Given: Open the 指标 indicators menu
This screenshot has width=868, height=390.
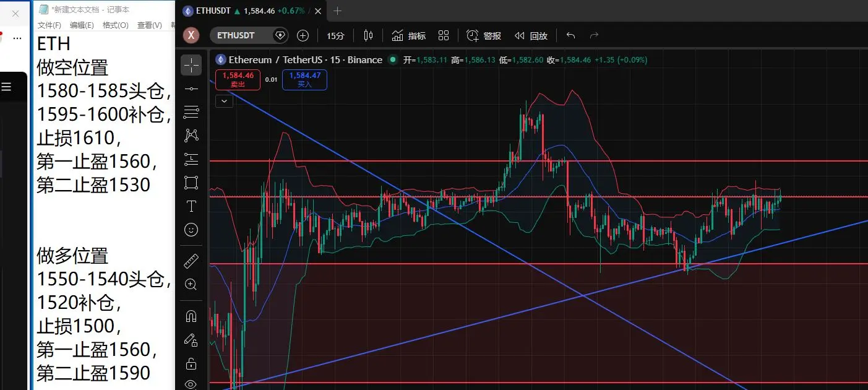Looking at the screenshot, I should click(x=409, y=36).
